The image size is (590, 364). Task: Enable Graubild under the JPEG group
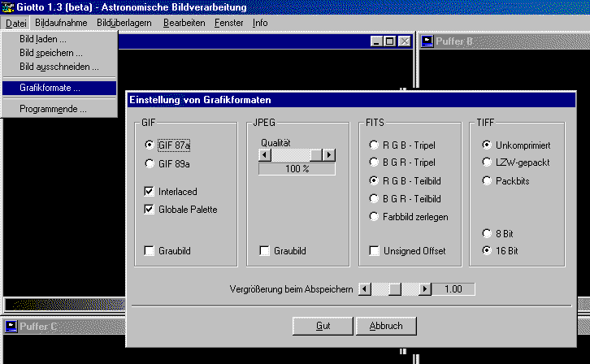pos(265,251)
